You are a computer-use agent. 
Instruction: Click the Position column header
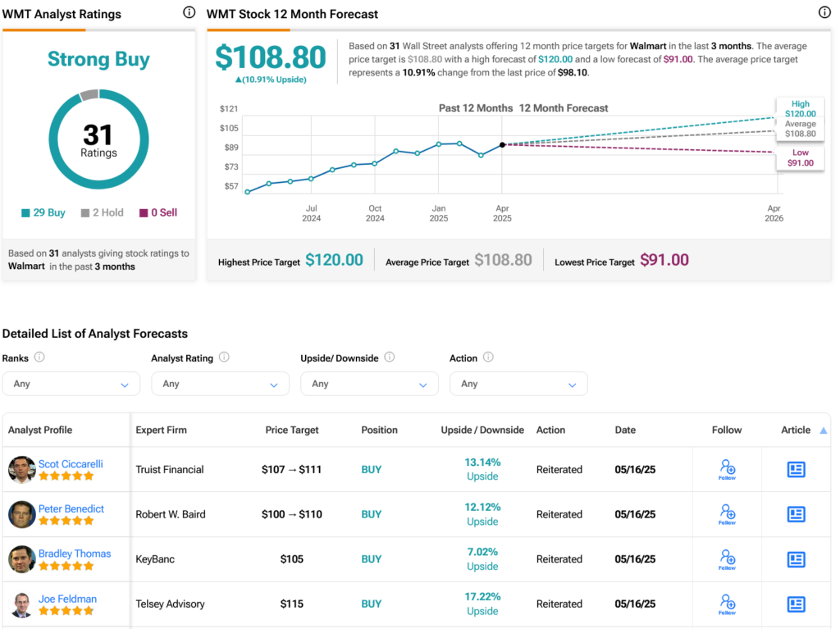379,430
